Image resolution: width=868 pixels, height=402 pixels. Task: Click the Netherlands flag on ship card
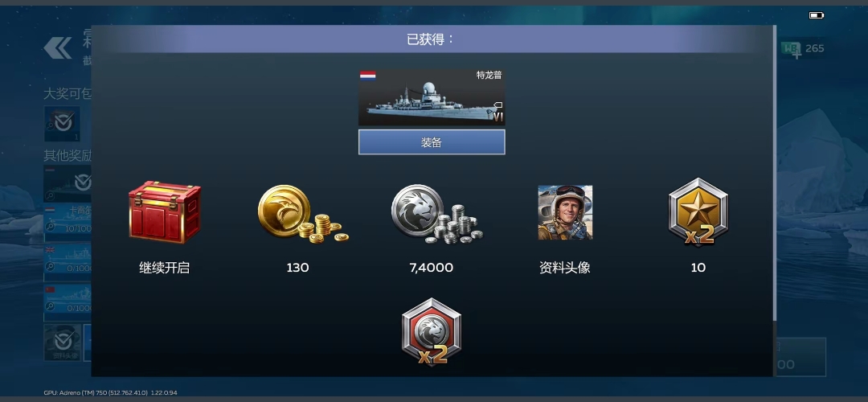click(367, 76)
